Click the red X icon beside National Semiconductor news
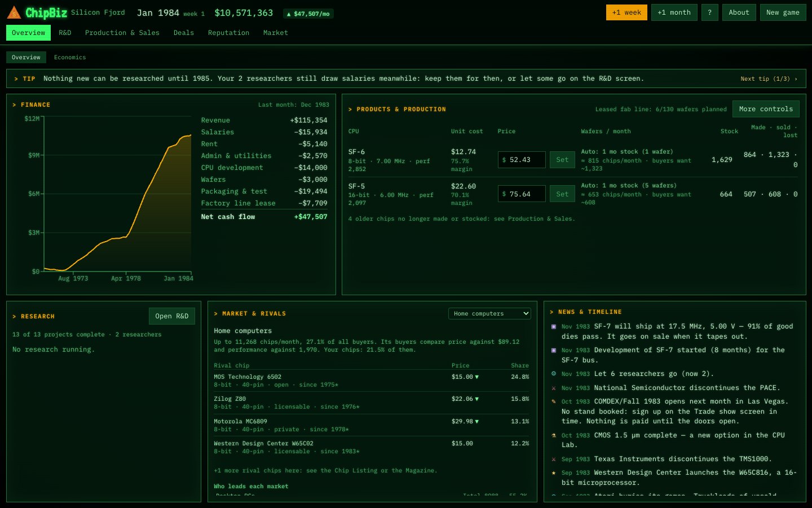 point(554,388)
